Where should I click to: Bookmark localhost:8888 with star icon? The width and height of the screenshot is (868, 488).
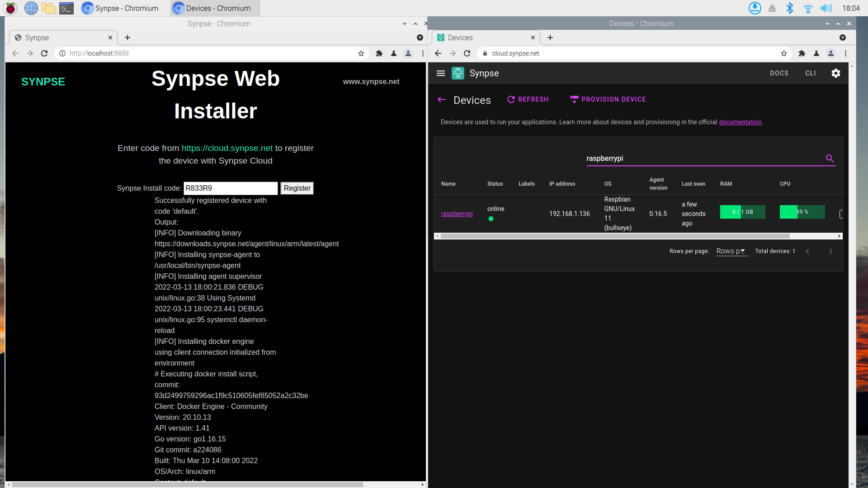point(361,53)
